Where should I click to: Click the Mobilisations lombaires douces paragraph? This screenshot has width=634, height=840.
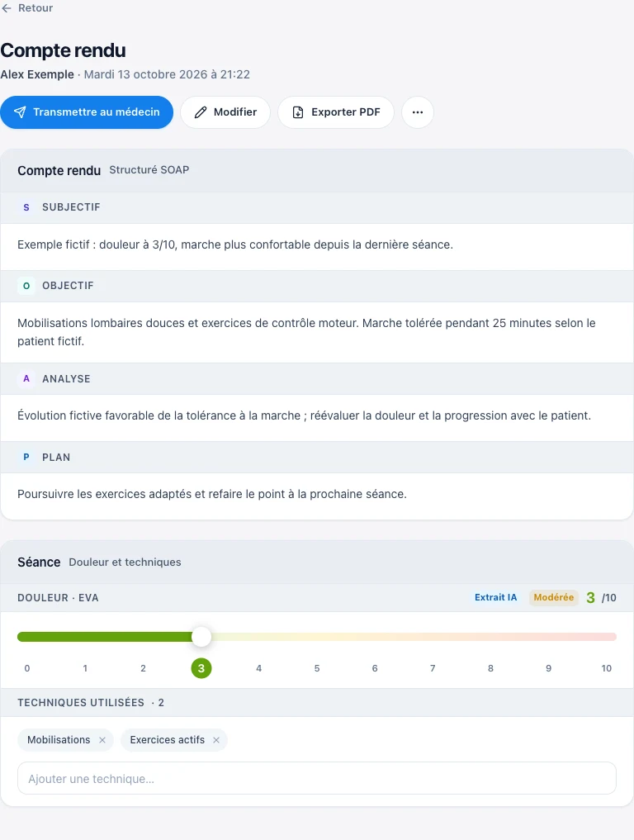click(x=306, y=332)
